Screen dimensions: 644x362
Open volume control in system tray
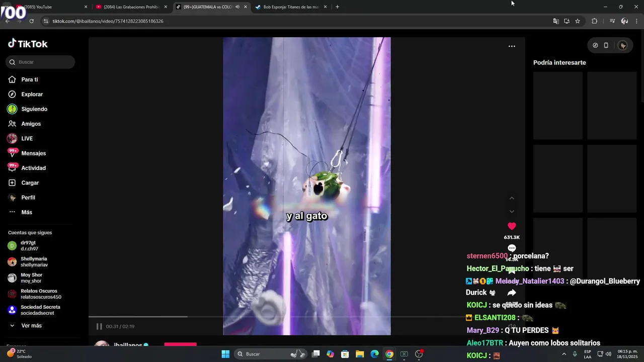pyautogui.click(x=608, y=354)
